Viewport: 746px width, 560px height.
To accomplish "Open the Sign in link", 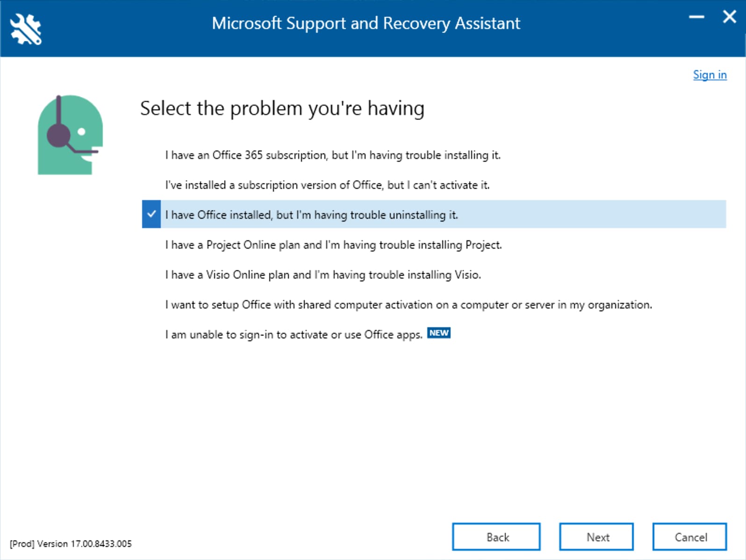I will (x=710, y=75).
